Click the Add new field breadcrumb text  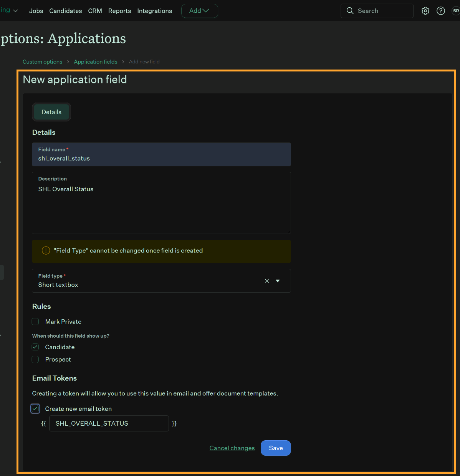144,62
